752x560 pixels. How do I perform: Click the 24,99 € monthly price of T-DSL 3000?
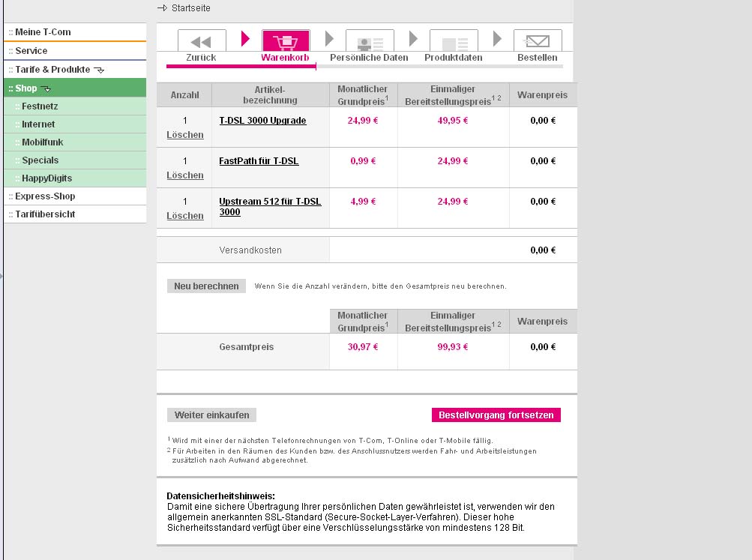[363, 121]
